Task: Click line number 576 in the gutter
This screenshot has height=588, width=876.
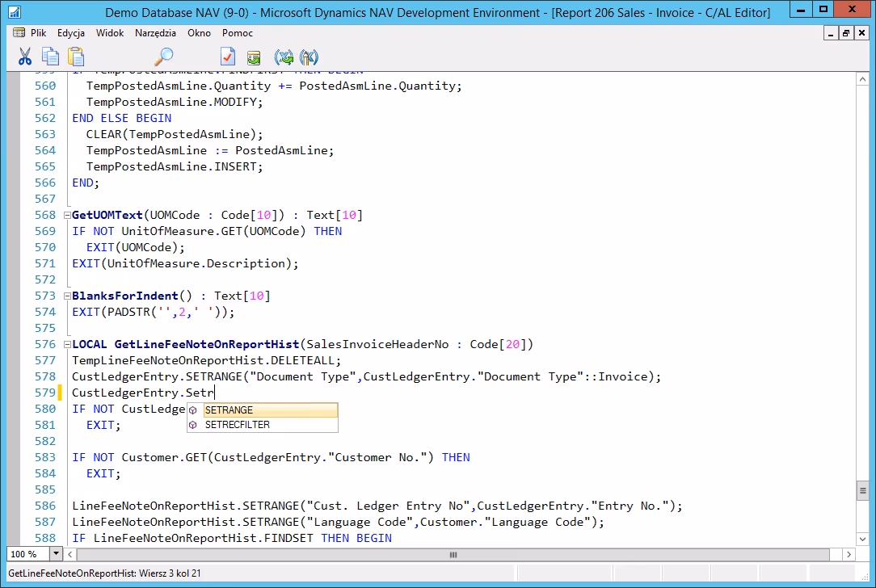Action: pos(45,344)
